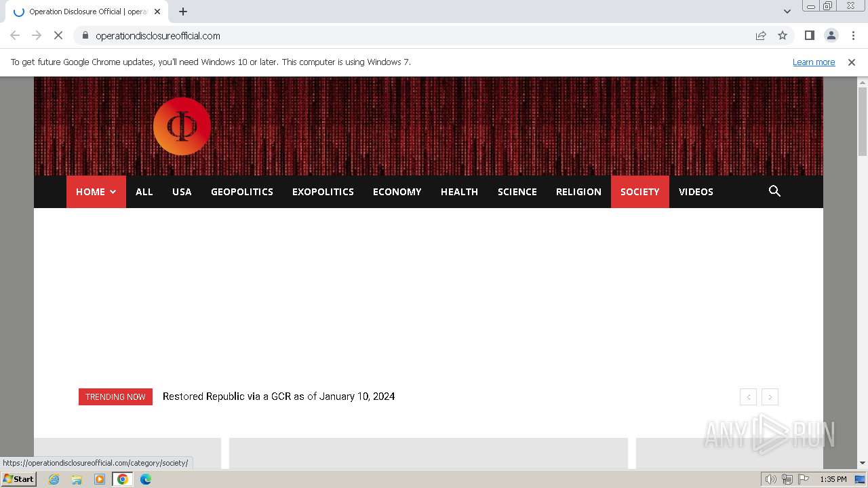Viewport: 868px width, 488px height.
Task: Open the ALL category
Action: pos(144,192)
